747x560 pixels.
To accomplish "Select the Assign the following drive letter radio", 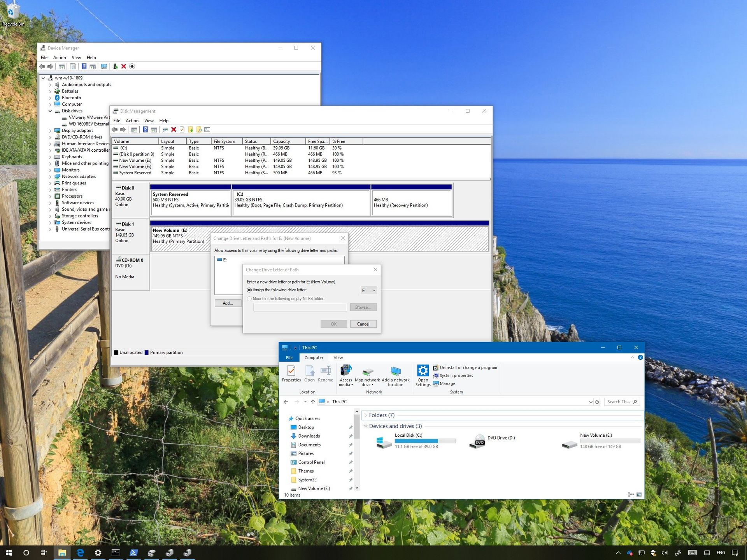I will pos(249,290).
